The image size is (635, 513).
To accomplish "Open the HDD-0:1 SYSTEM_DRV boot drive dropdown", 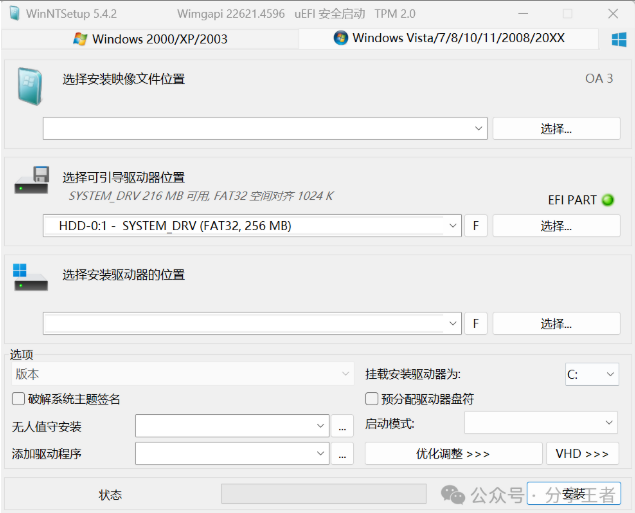I will click(450, 226).
